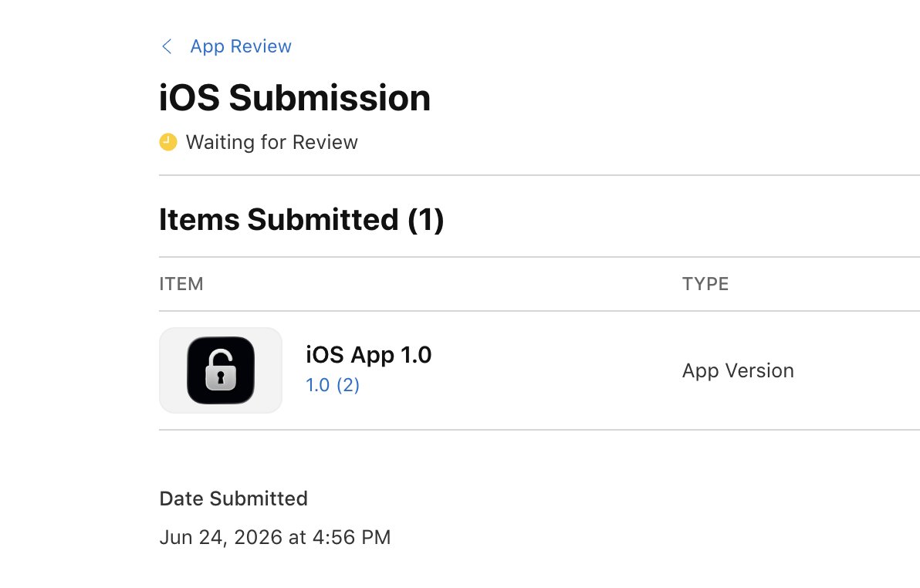
Task: Click the Date Submitted label
Action: (x=234, y=498)
